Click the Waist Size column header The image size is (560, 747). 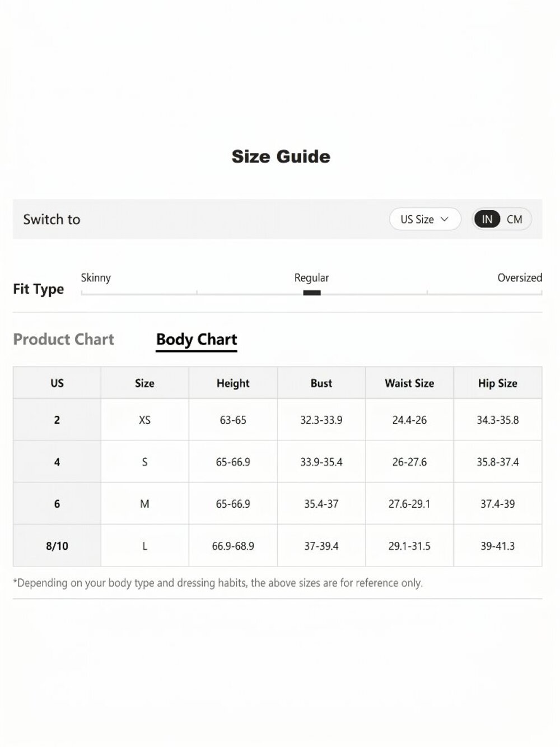coord(409,383)
